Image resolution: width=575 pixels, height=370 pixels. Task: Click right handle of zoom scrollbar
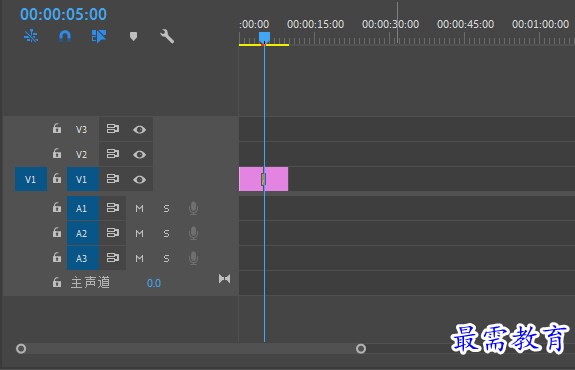click(361, 348)
